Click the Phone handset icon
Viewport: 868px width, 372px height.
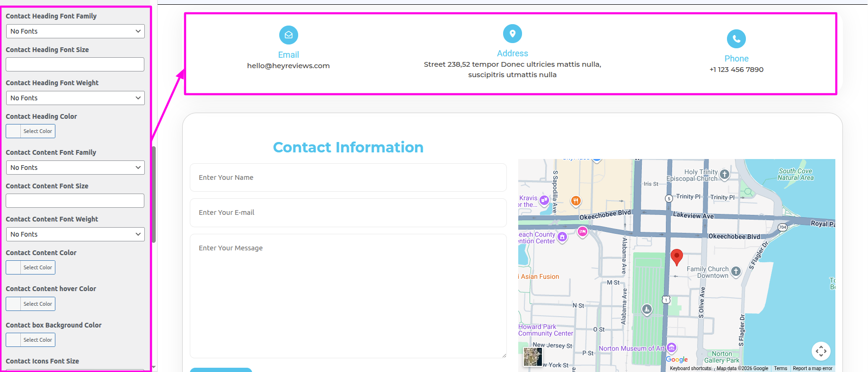(736, 39)
